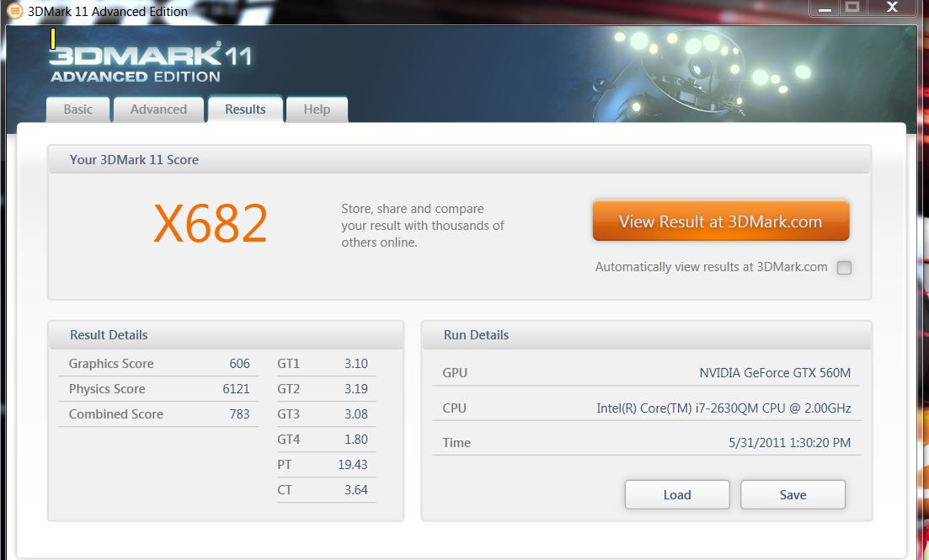929x560 pixels.
Task: Click the 3DMark 11 Advanced Edition logo
Action: pos(151,62)
